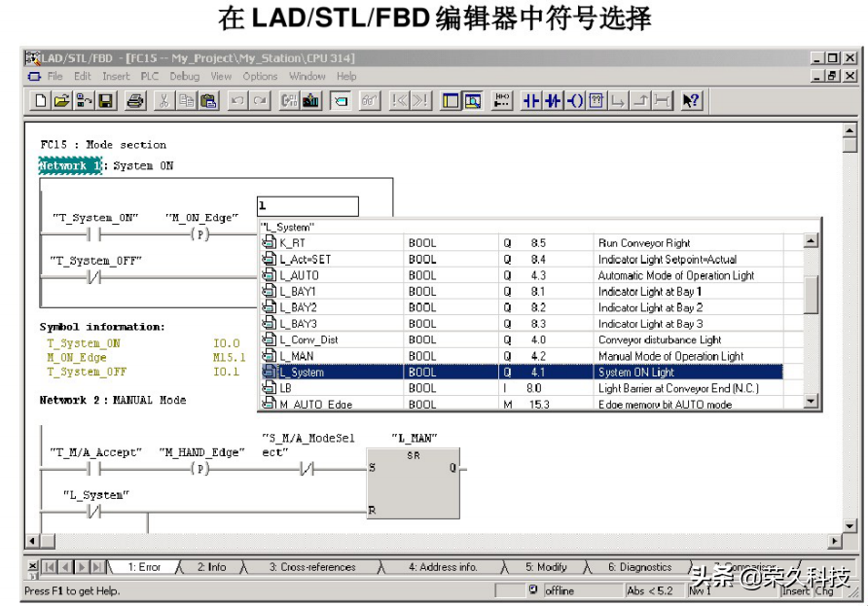Image resolution: width=868 pixels, height=606 pixels.
Task: Insert a normally closed contact
Action: pyautogui.click(x=553, y=101)
